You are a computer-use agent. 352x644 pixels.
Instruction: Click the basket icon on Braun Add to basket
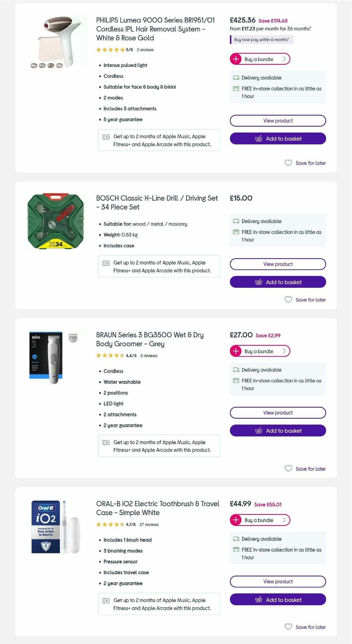258,431
